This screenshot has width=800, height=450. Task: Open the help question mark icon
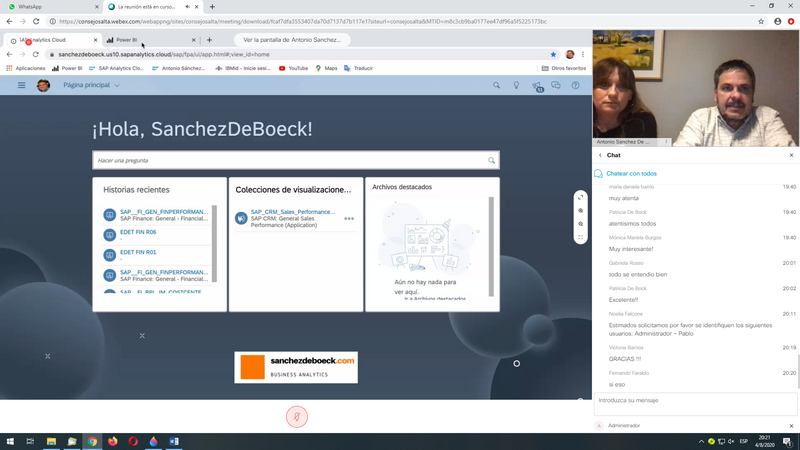pos(576,85)
